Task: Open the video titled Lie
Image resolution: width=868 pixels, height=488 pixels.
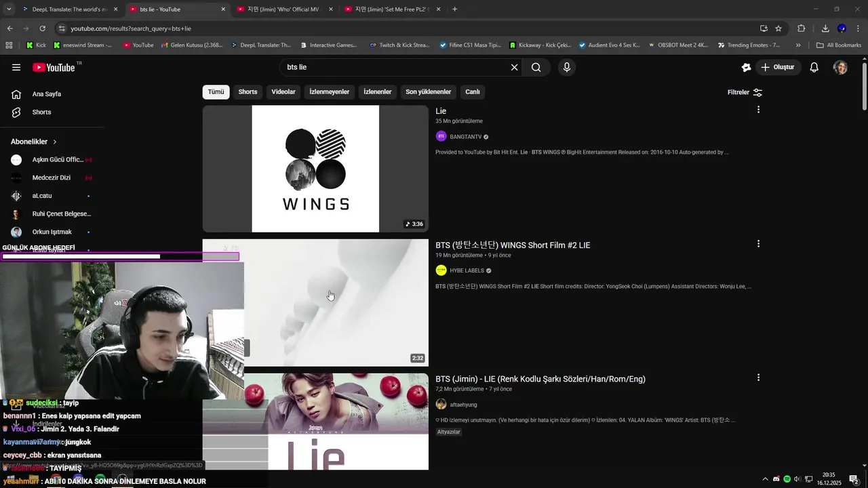Action: (x=441, y=111)
